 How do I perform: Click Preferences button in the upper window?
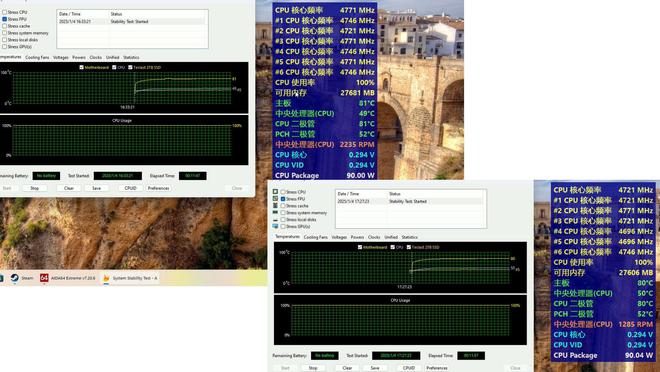tap(158, 188)
